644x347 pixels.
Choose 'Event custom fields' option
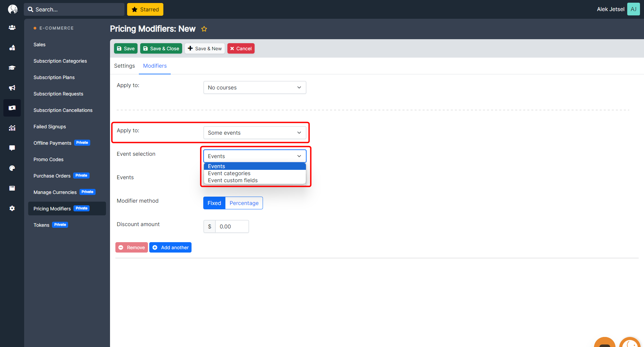[x=255, y=180]
